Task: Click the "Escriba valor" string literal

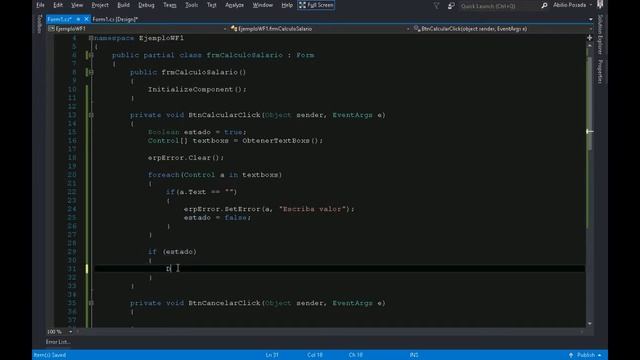Action: [313, 209]
